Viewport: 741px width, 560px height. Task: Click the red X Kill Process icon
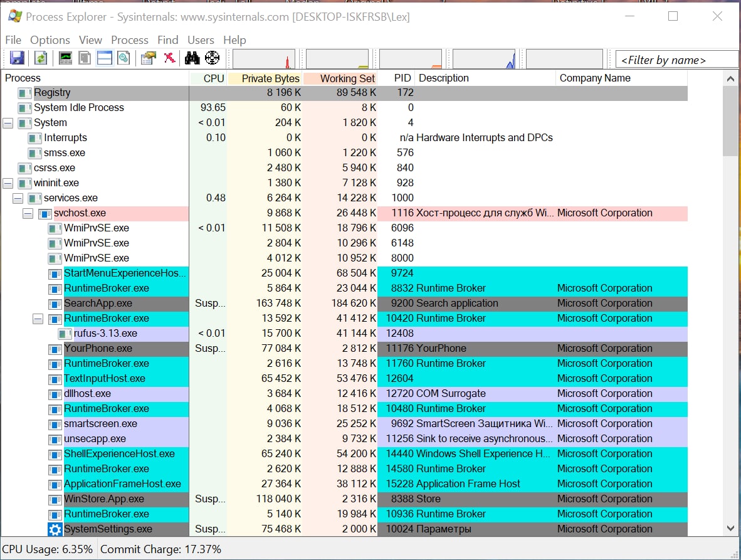pos(169,58)
